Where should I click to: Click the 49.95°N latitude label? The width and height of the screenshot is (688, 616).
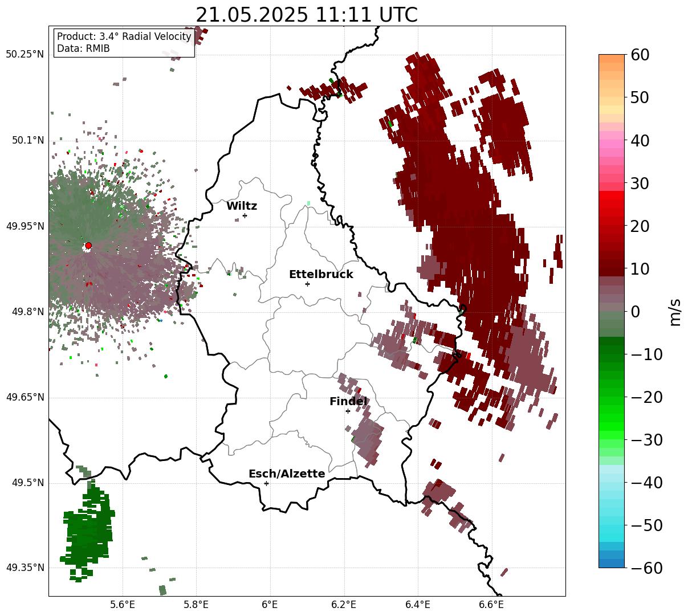[25, 226]
